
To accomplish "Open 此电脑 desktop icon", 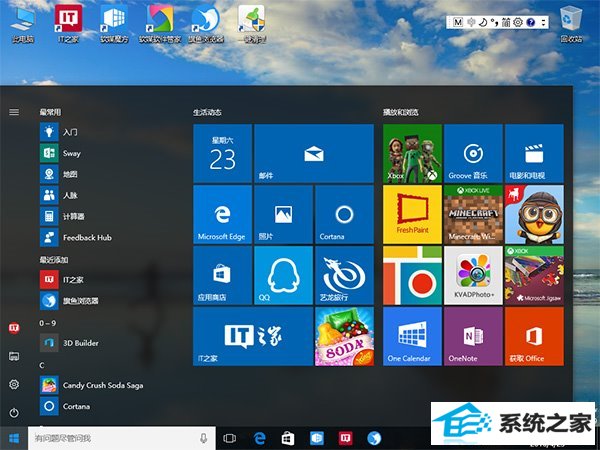I will (x=23, y=24).
